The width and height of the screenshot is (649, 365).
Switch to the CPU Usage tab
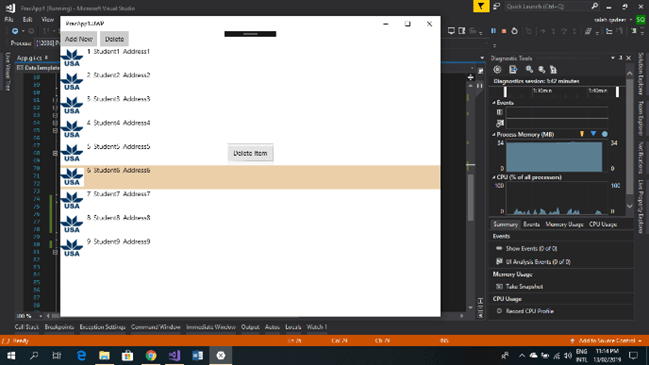603,224
